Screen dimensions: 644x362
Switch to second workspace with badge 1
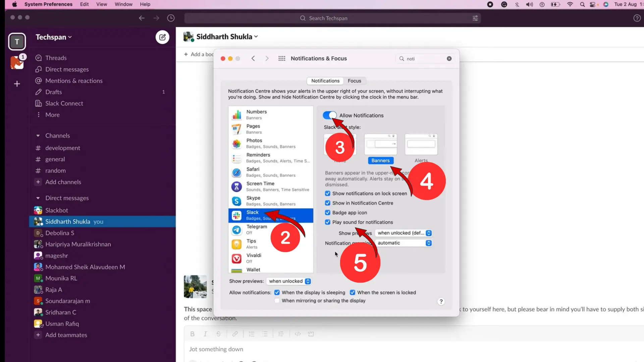17,62
